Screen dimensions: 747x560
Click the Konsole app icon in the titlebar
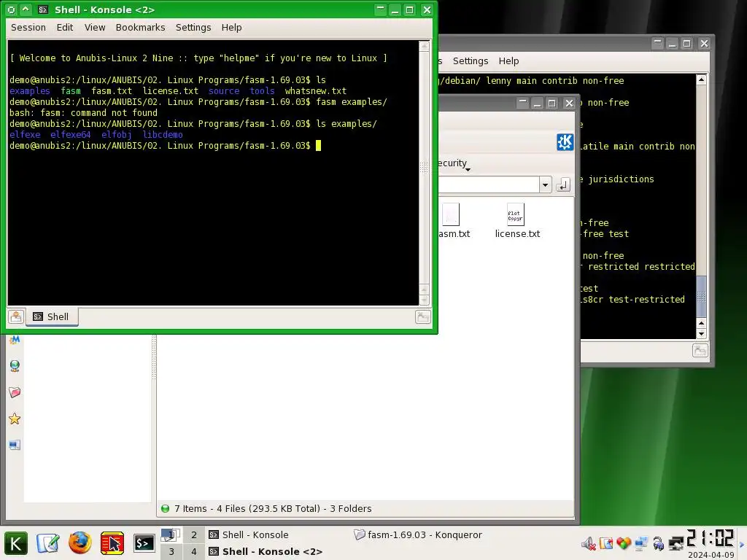[x=43, y=9]
